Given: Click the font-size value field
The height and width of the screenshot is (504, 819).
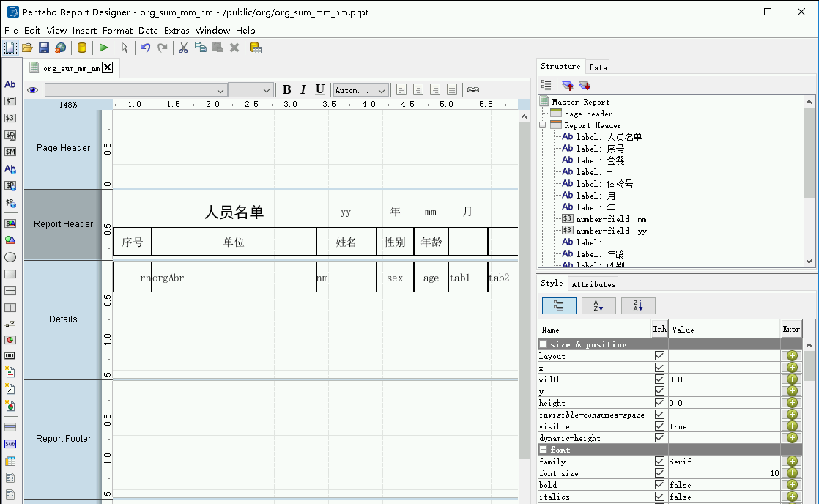Looking at the screenshot, I should coord(724,473).
